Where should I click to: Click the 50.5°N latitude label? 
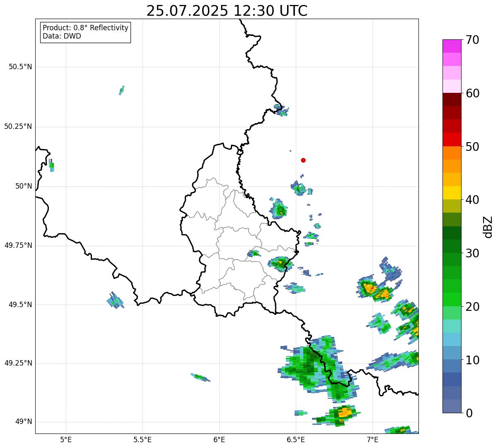click(x=20, y=67)
